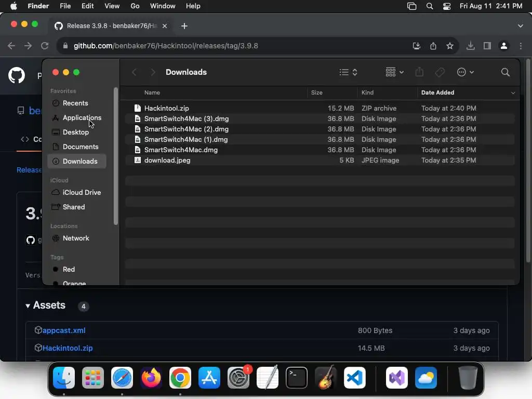Open Chrome downloads toolbar icon
Screen dimensions: 532x399
click(x=470, y=46)
